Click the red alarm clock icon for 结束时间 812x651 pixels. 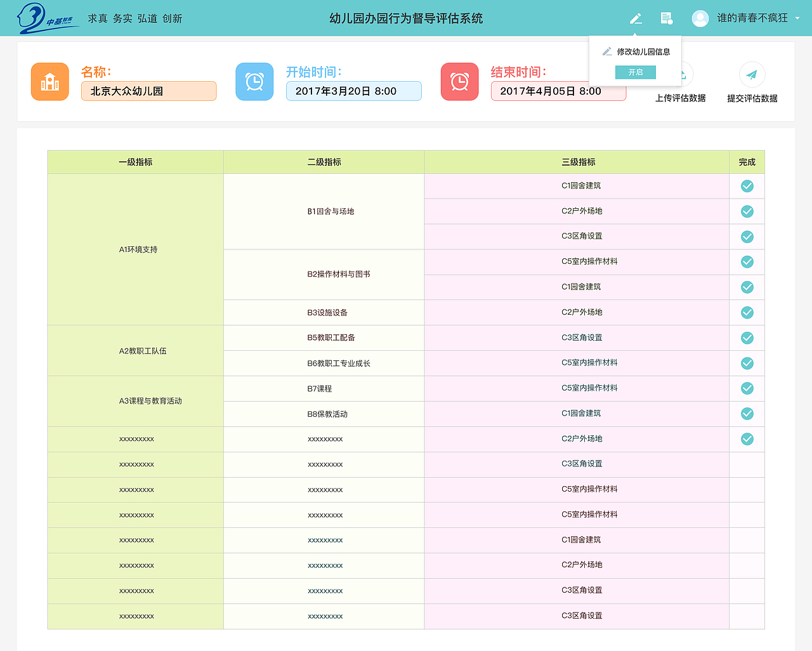(459, 81)
